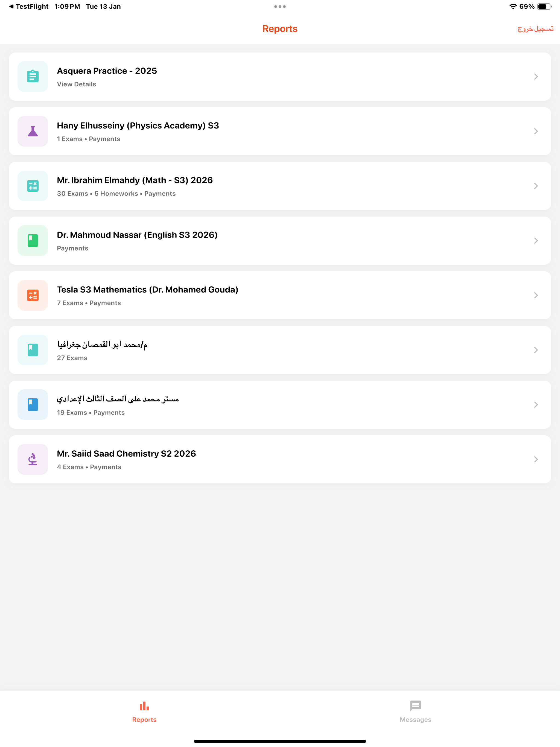Tap the blue book icon for the 19 Exams course

click(x=33, y=405)
